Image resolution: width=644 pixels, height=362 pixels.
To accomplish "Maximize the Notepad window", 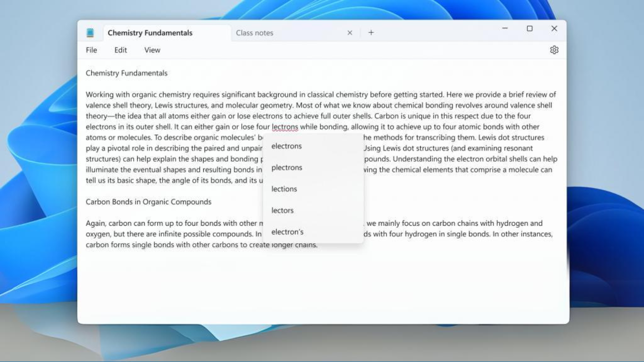I will pyautogui.click(x=530, y=29).
